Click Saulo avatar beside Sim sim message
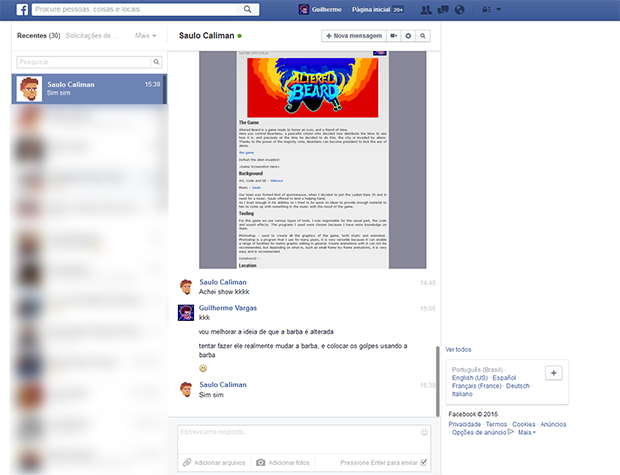The width and height of the screenshot is (620, 475). (x=186, y=389)
